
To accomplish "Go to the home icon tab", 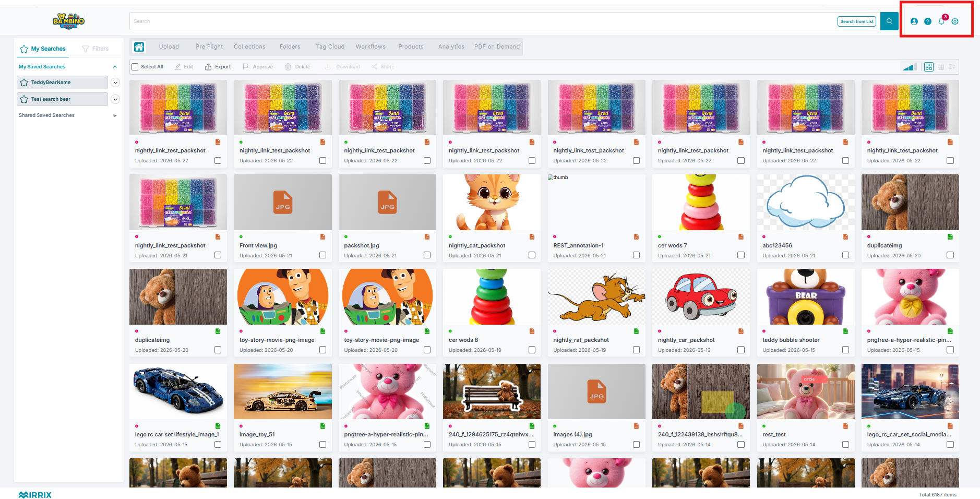I will click(x=139, y=47).
